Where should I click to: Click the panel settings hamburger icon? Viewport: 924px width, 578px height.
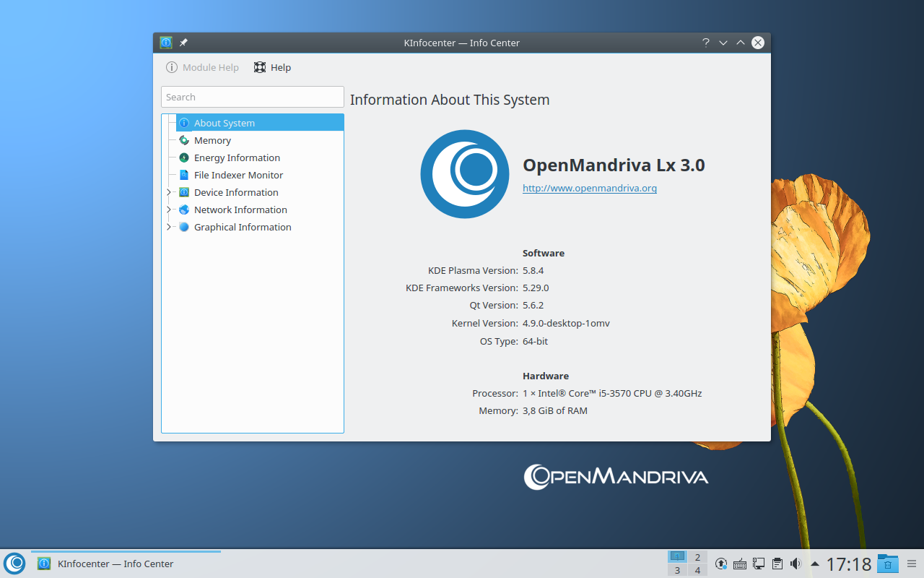(911, 564)
